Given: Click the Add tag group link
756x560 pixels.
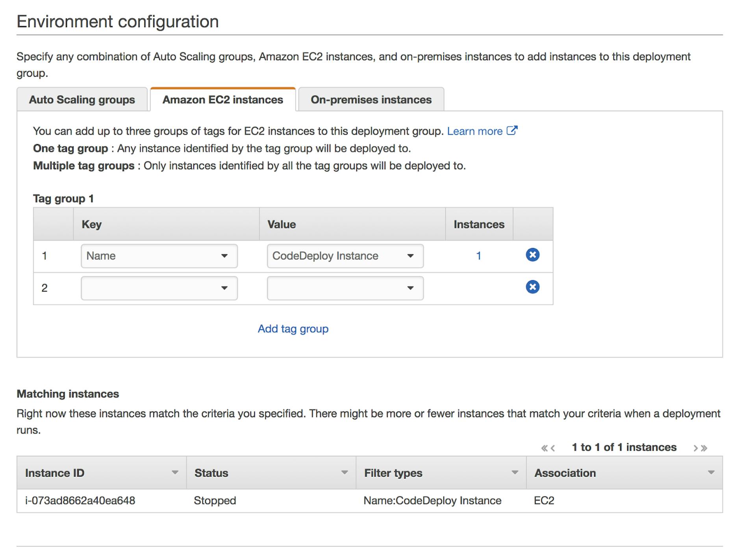Looking at the screenshot, I should point(293,328).
